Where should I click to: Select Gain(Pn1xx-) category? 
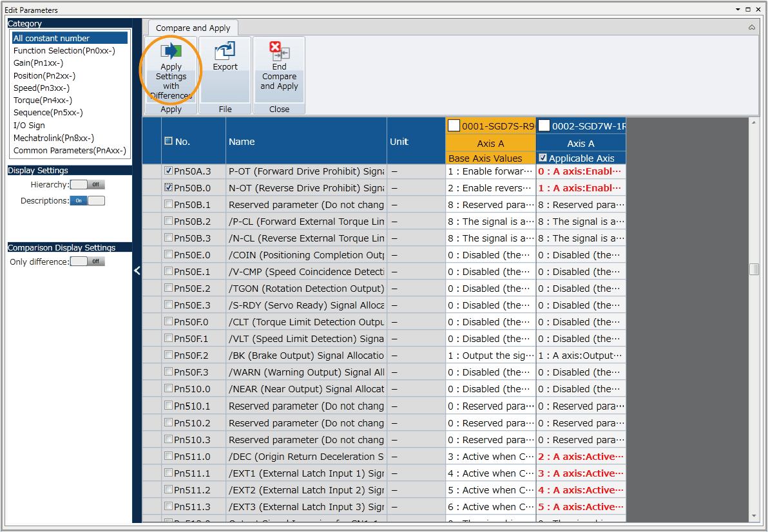point(38,63)
